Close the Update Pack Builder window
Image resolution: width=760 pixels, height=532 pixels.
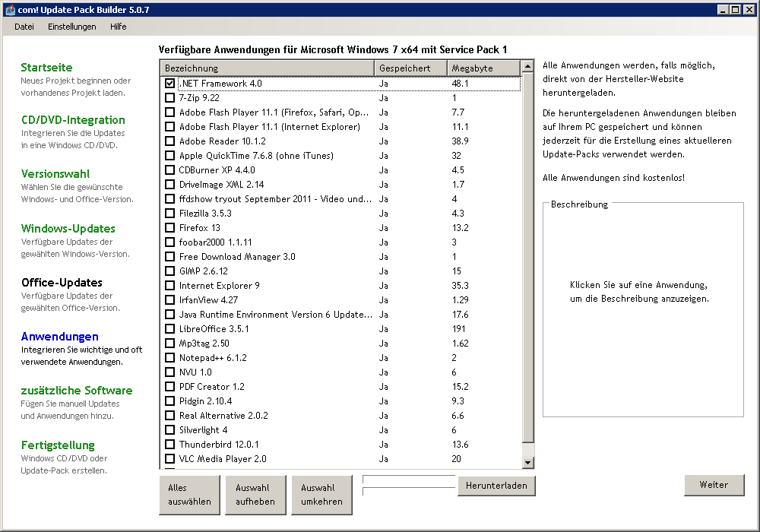749,9
